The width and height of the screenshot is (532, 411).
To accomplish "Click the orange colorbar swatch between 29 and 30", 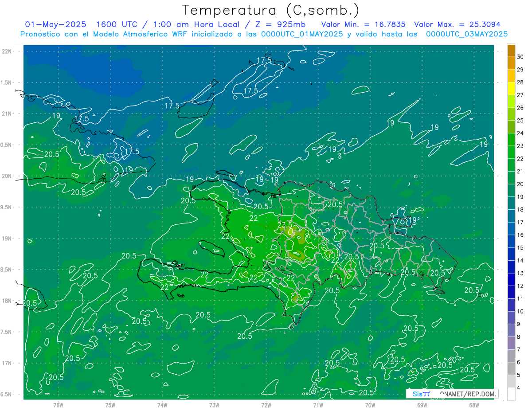I will (511, 63).
